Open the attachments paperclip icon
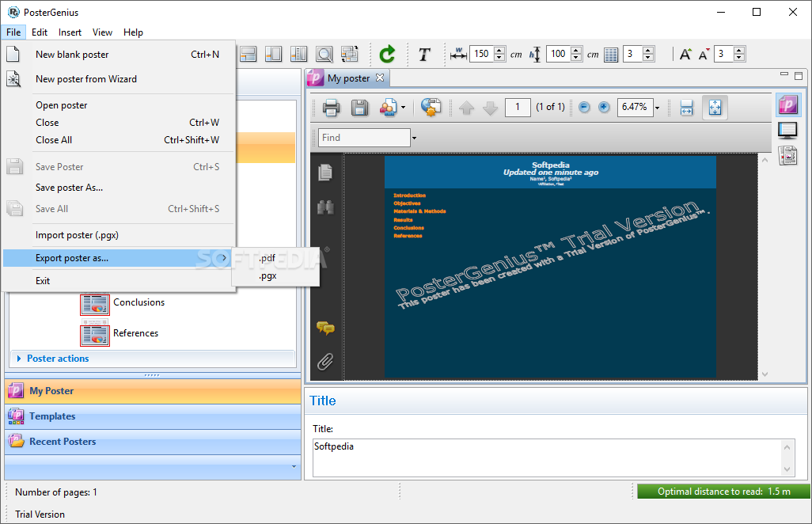The image size is (812, 524). coord(325,362)
